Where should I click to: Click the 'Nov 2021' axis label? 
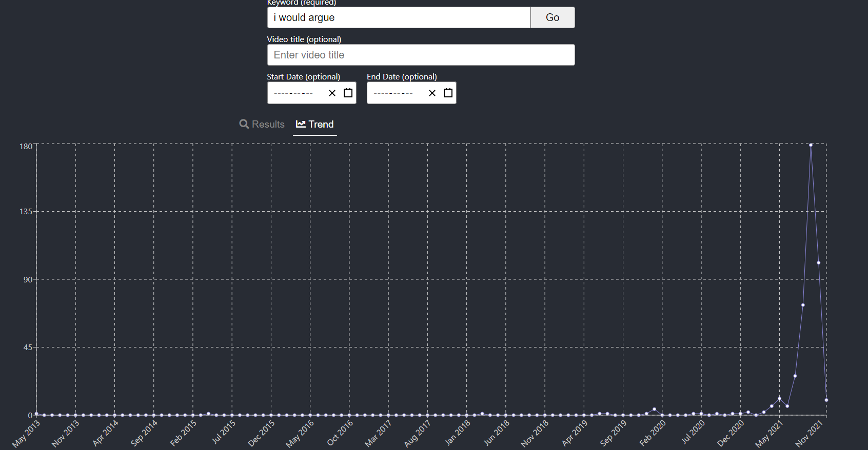(809, 434)
